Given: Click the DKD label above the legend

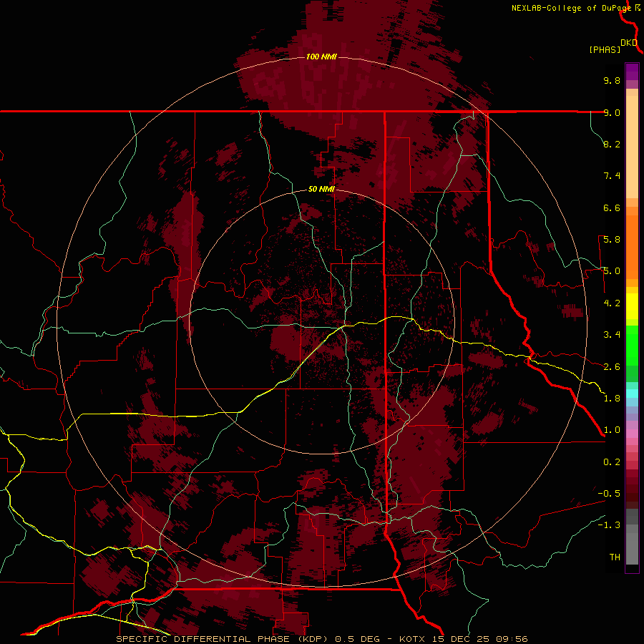Looking at the screenshot, I should [629, 43].
